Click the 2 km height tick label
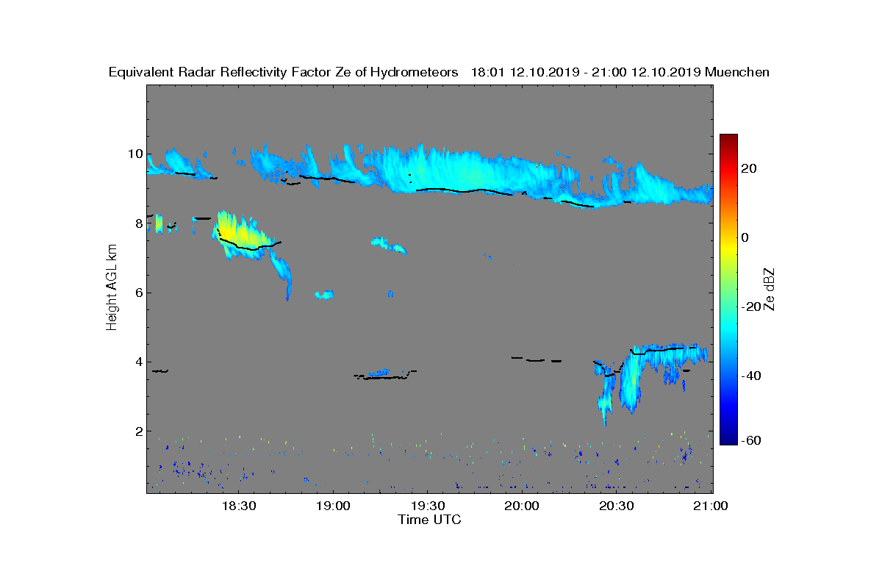Screen dimensions: 882x588 click(x=137, y=431)
